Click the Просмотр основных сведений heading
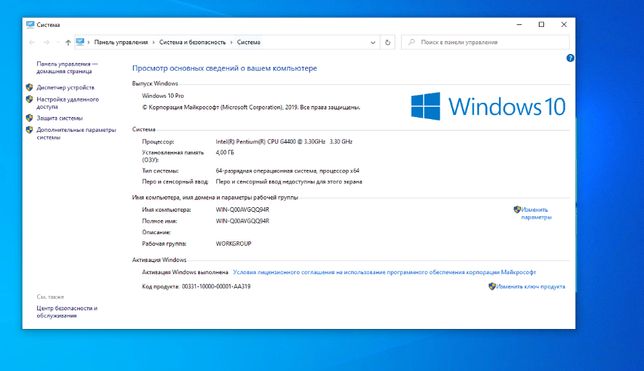Image resolution: width=644 pixels, height=371 pixels. tap(224, 68)
